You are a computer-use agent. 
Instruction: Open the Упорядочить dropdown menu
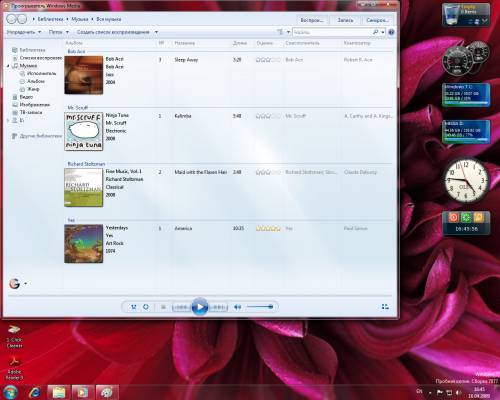point(23,32)
